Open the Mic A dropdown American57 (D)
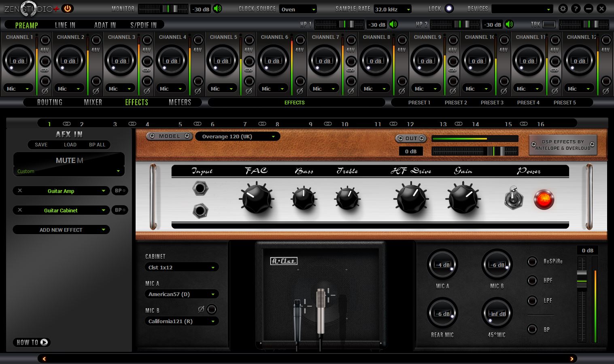This screenshot has height=364, width=614. tap(181, 294)
